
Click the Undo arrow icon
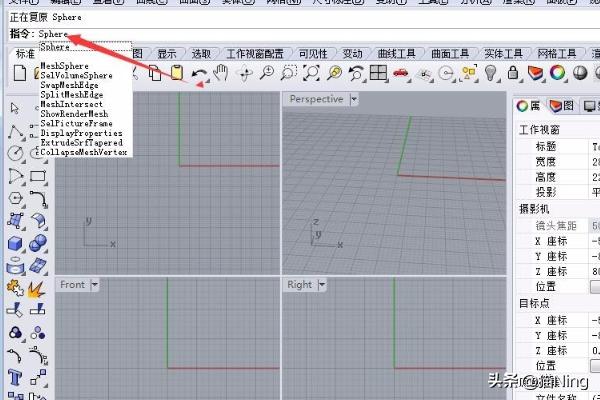199,73
